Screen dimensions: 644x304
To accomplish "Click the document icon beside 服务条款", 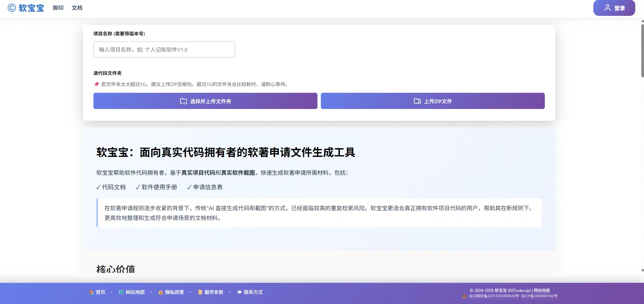I will 200,292.
